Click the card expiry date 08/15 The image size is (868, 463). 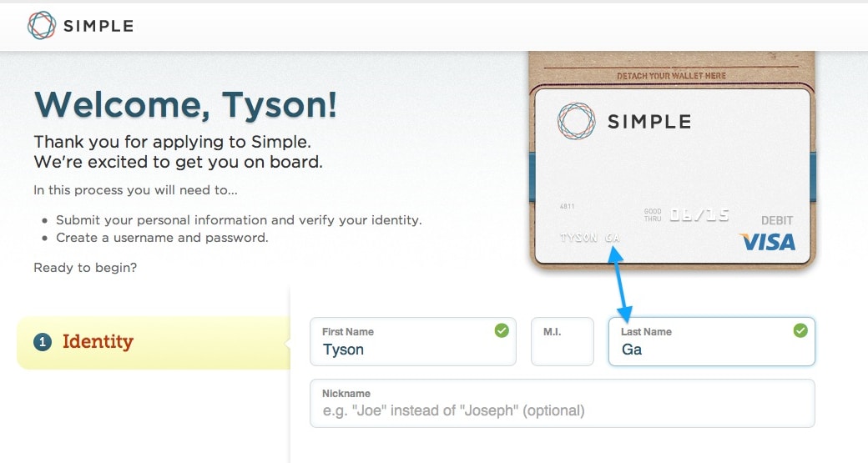pos(699,215)
